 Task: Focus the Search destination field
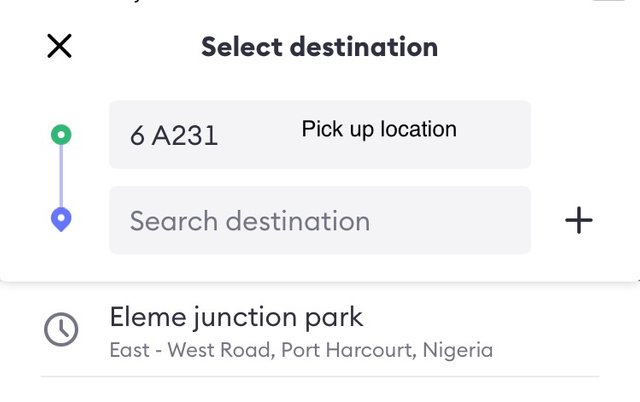pos(320,220)
